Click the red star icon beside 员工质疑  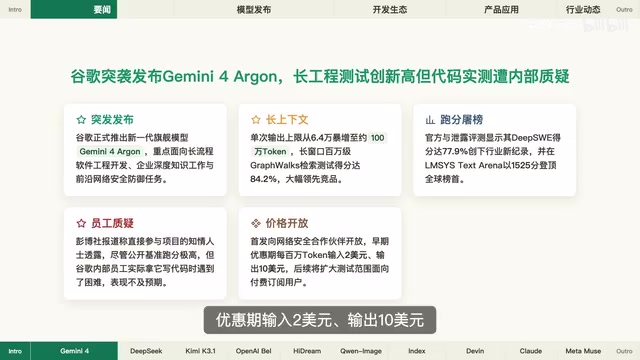[x=81, y=223]
